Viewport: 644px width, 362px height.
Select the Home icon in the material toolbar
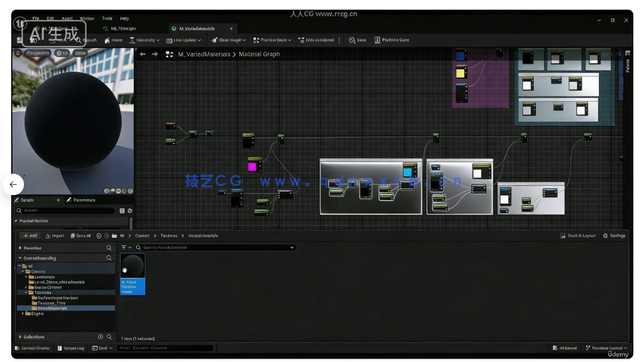tap(113, 39)
